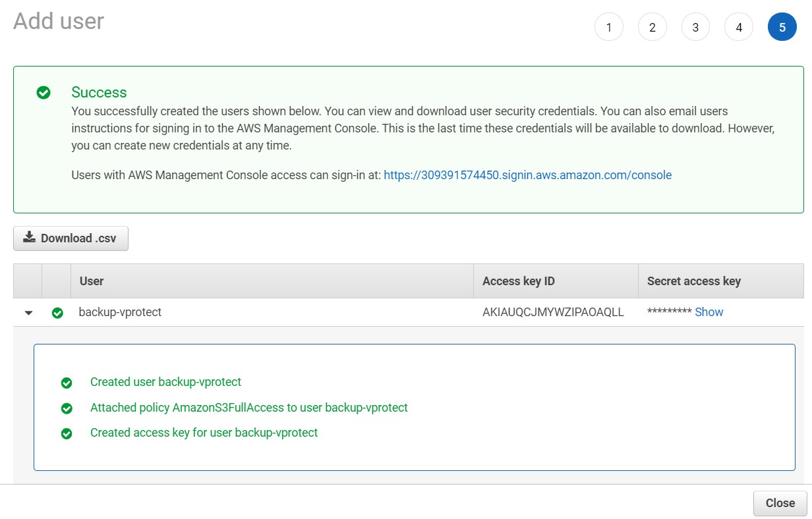
Task: Click check icon next to Attached policy AmazonS3FullAccess
Action: coord(67,408)
